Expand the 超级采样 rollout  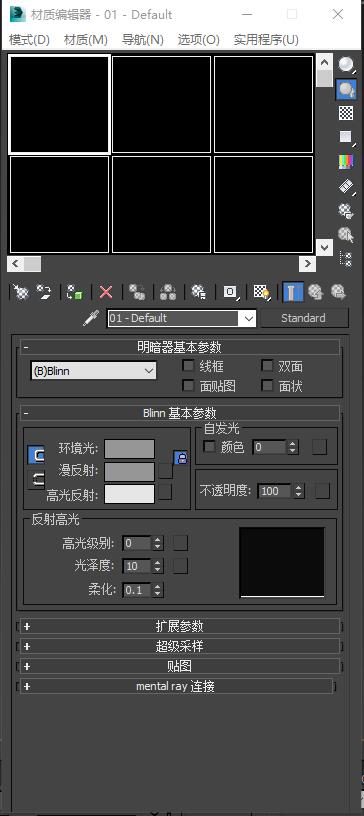180,646
